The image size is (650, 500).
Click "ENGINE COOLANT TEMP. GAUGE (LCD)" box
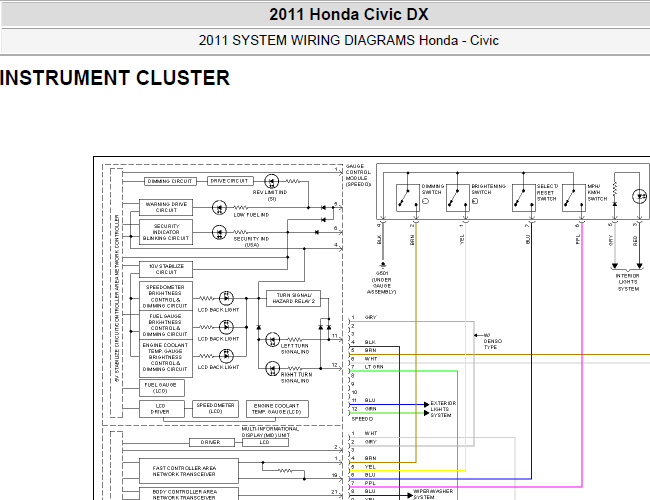[x=277, y=409]
